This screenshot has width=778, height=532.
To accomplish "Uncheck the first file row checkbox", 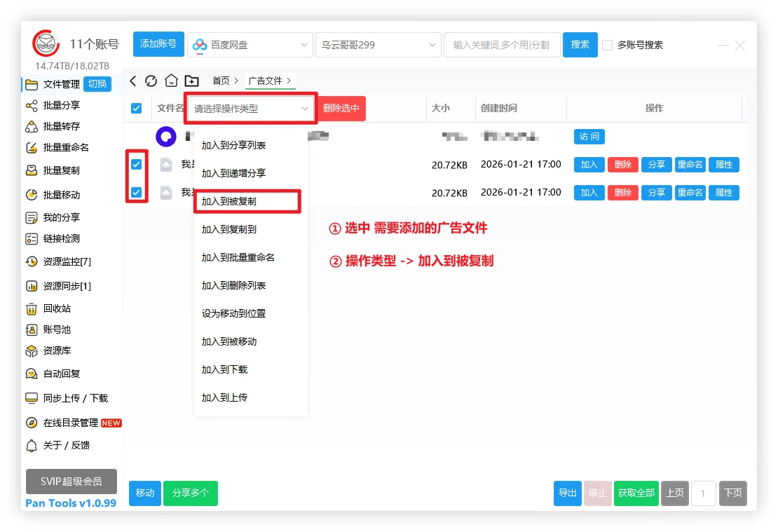I will pyautogui.click(x=137, y=165).
